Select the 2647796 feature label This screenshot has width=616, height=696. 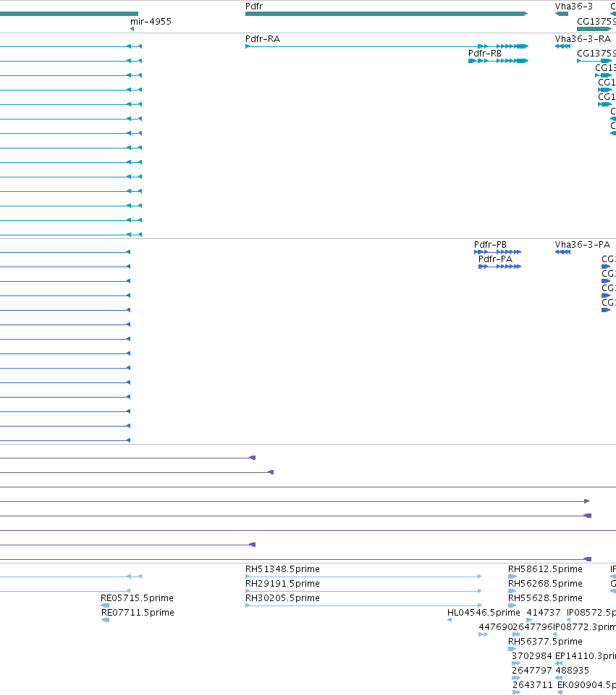pyautogui.click(x=533, y=626)
